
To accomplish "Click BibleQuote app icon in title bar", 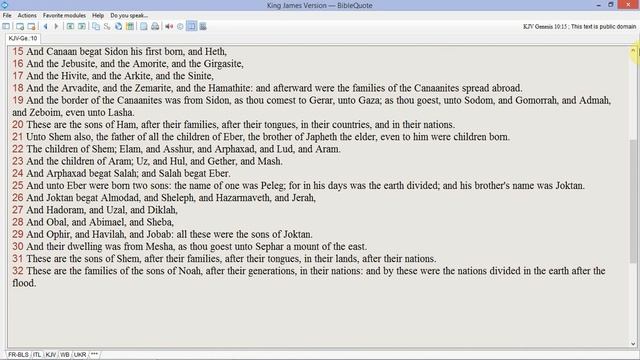I will click(4, 5).
